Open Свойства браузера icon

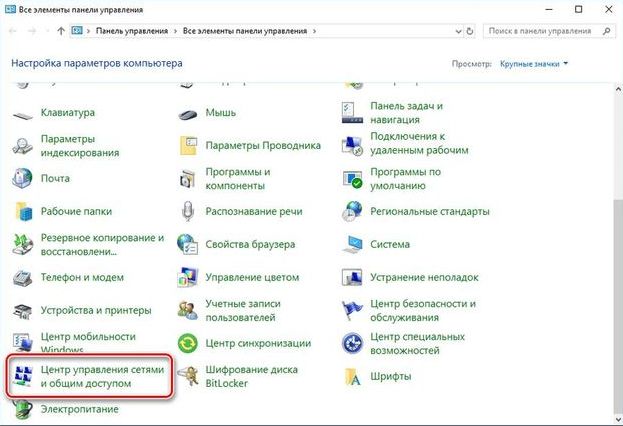coord(188,244)
